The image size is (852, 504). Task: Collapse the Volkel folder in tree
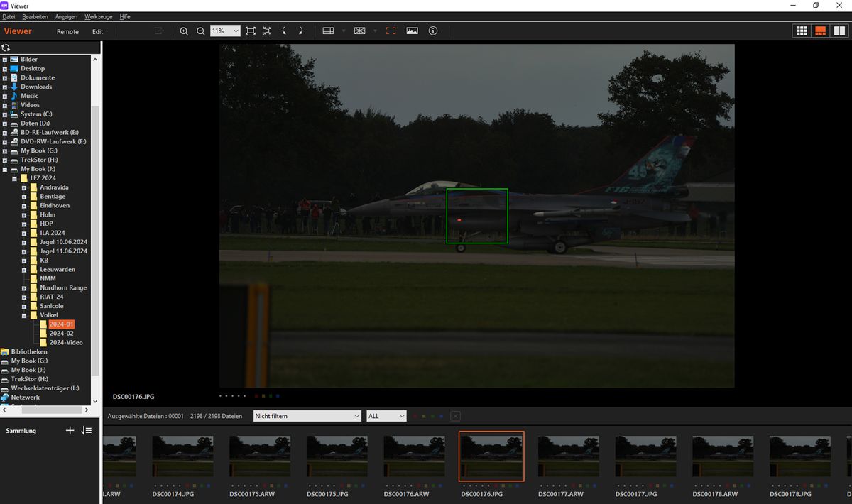[x=24, y=315]
